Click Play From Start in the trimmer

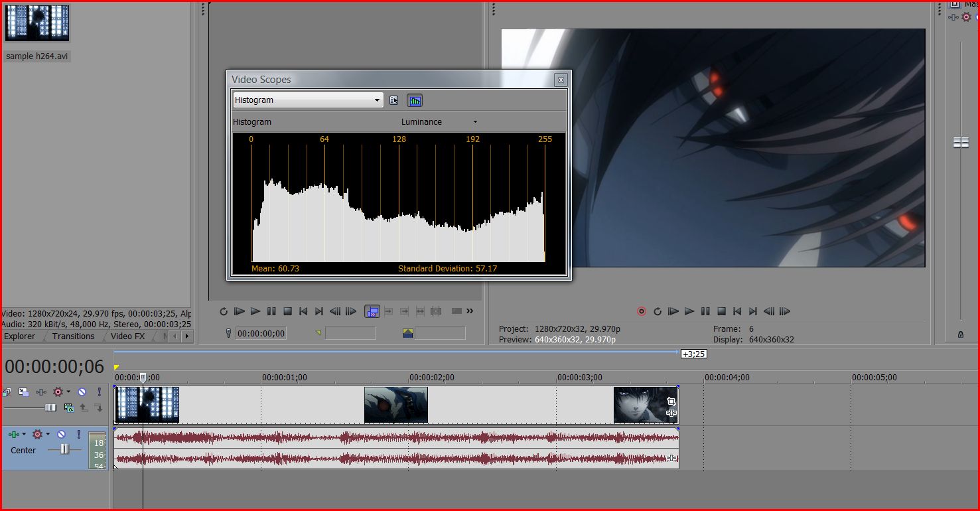240,311
